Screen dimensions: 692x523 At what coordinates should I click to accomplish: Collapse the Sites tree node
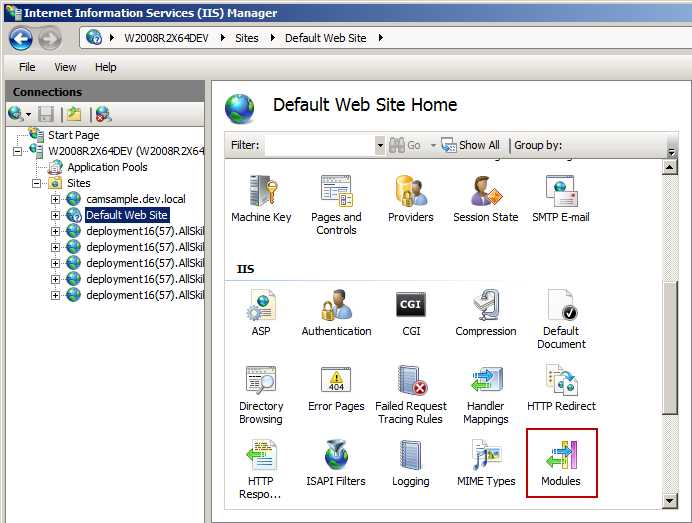tap(37, 184)
